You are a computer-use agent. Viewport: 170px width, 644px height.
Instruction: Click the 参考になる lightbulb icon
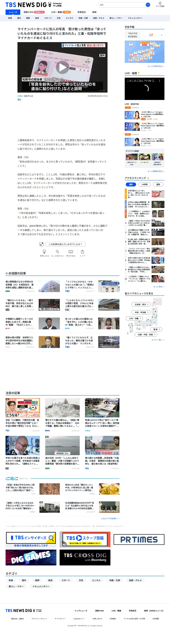[x=44, y=252]
